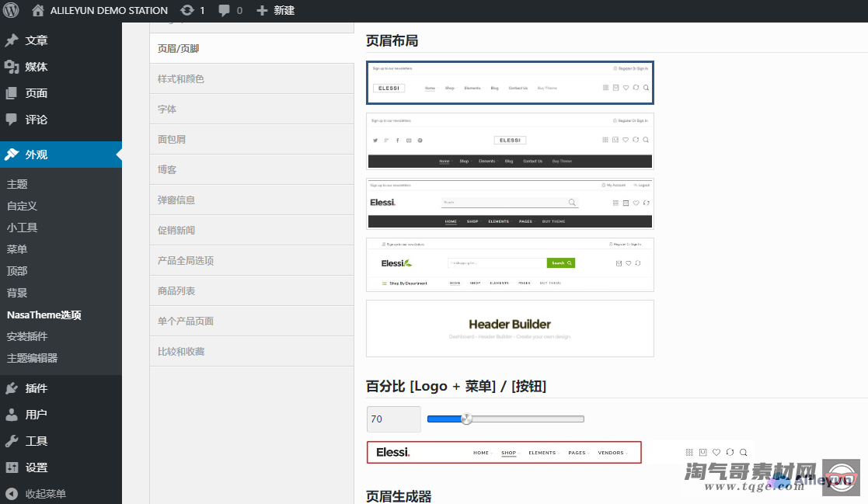Go to 主题编辑器 submenu link
Viewport: 868px width, 504px height.
pyautogui.click(x=32, y=358)
